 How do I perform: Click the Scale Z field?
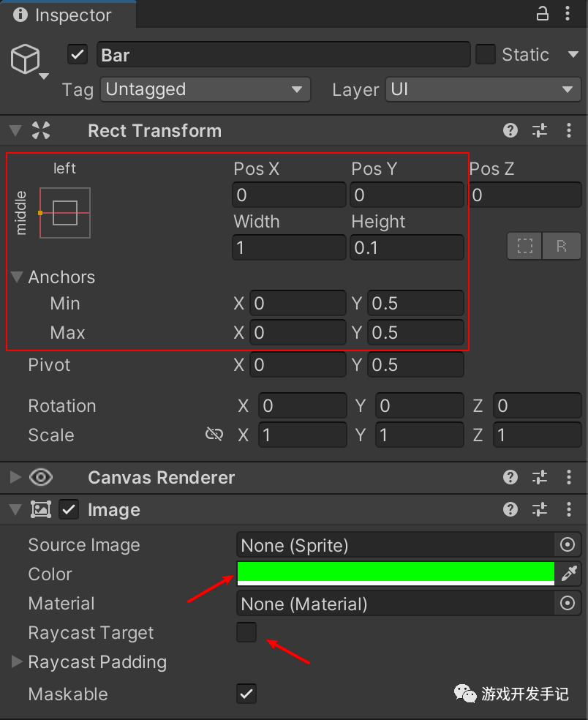click(538, 435)
